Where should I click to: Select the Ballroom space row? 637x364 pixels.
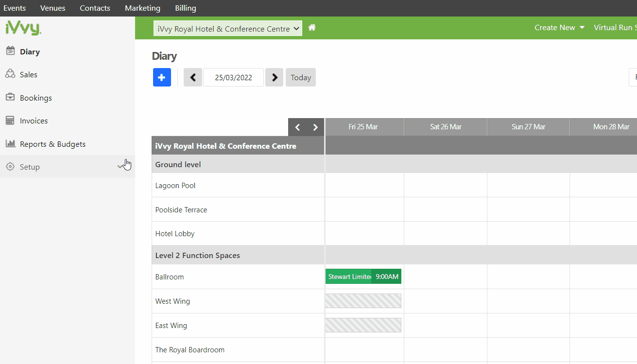(238, 277)
